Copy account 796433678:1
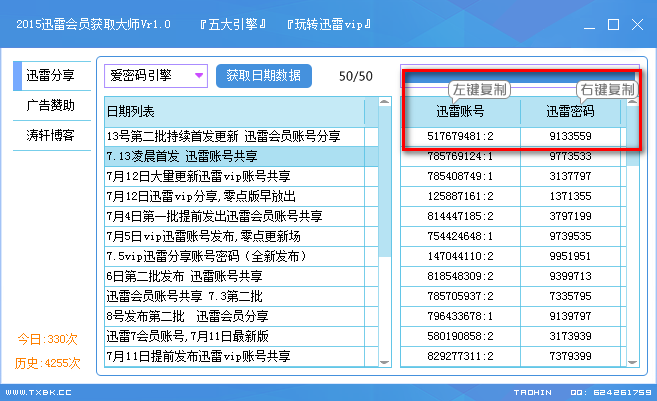 point(460,316)
